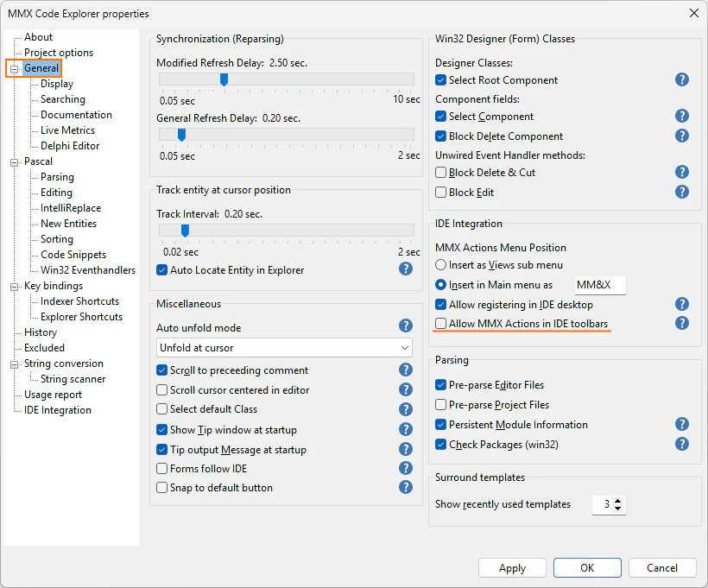Open Usage report page

pos(53,395)
